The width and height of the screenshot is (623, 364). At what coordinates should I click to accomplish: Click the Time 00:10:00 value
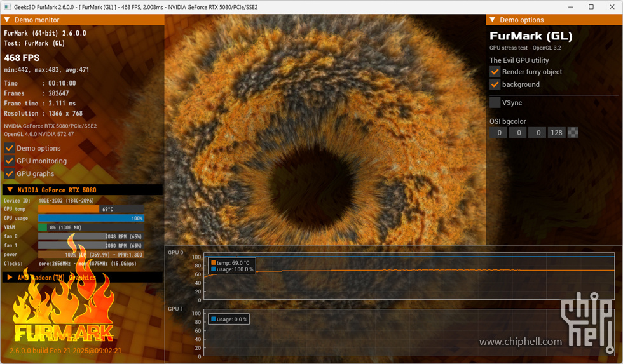coord(62,83)
